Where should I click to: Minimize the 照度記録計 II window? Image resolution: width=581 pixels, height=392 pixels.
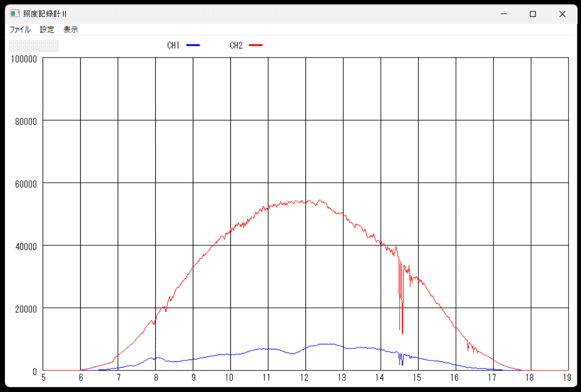tap(504, 14)
